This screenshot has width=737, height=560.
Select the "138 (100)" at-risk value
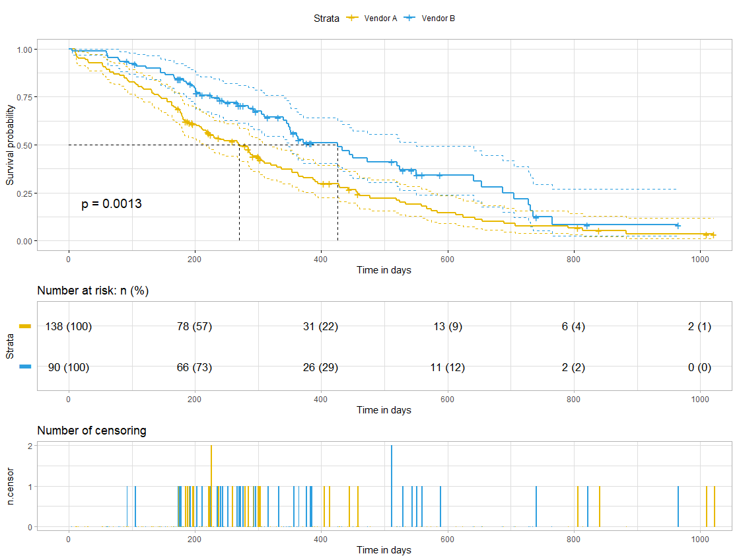(x=69, y=327)
